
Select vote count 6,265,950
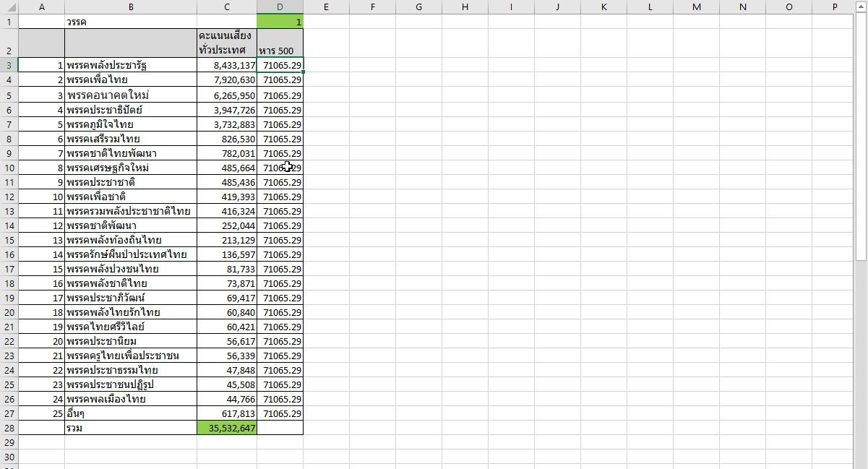227,95
